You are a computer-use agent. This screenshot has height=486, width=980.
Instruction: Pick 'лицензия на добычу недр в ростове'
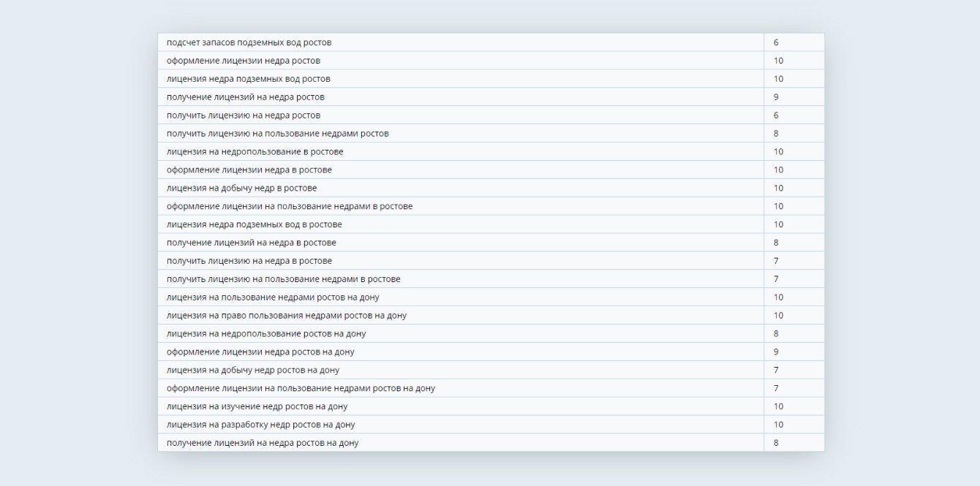(x=241, y=189)
